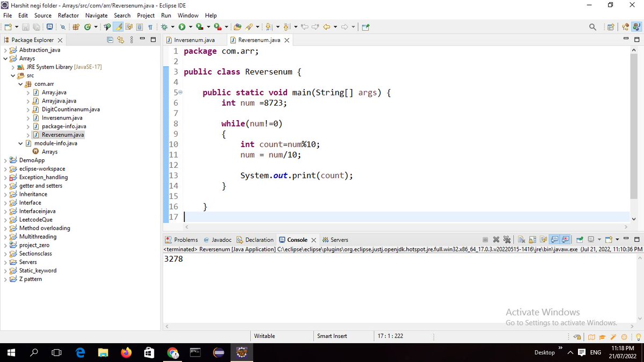
Task: Switch to the Javadoc tab
Action: tap(218, 240)
